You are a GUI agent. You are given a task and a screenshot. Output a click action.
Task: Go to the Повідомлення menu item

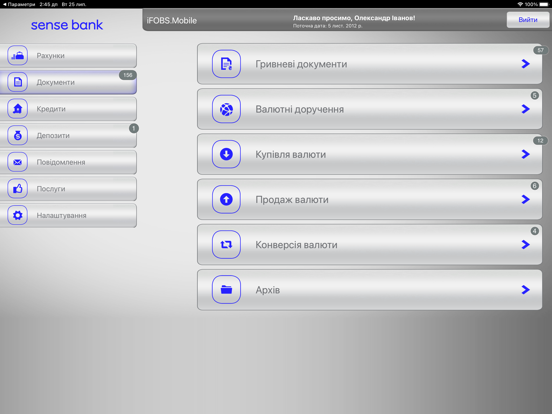point(68,162)
